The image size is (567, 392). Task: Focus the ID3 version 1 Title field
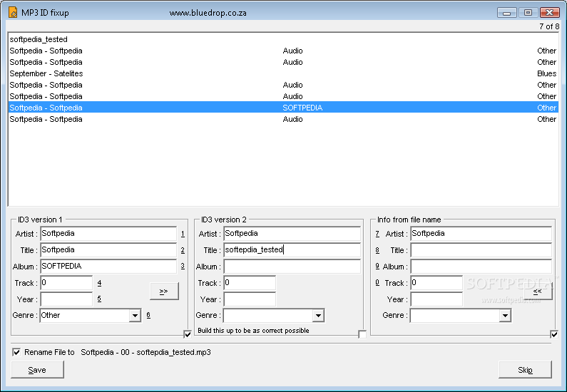tap(108, 250)
